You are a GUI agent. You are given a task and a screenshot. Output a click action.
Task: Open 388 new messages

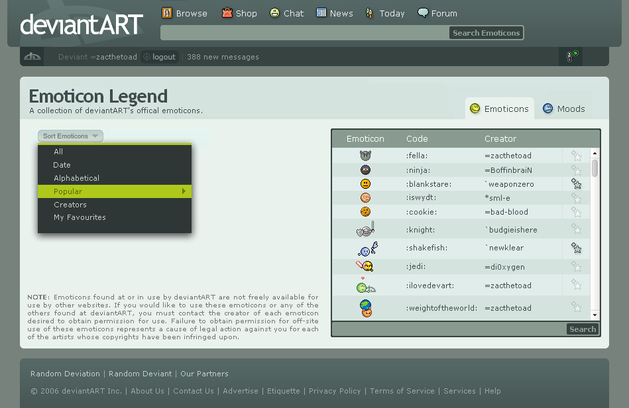(x=223, y=57)
